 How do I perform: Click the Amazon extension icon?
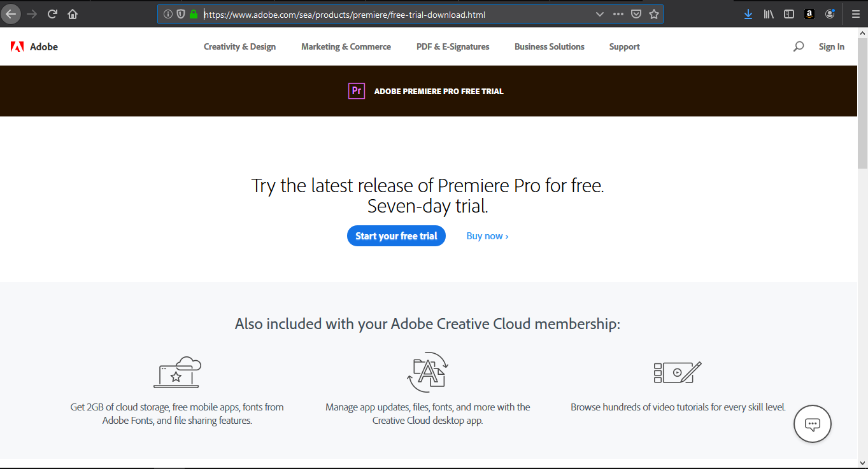tap(809, 14)
